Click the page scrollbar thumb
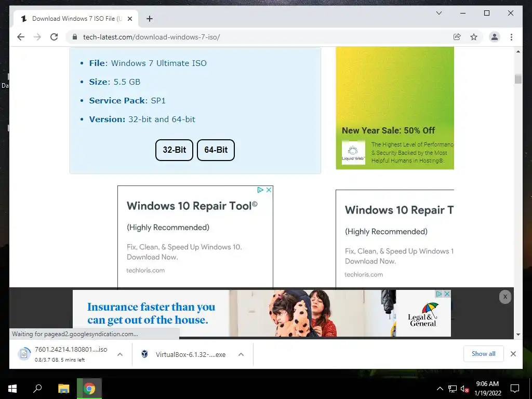 pyautogui.click(x=518, y=79)
